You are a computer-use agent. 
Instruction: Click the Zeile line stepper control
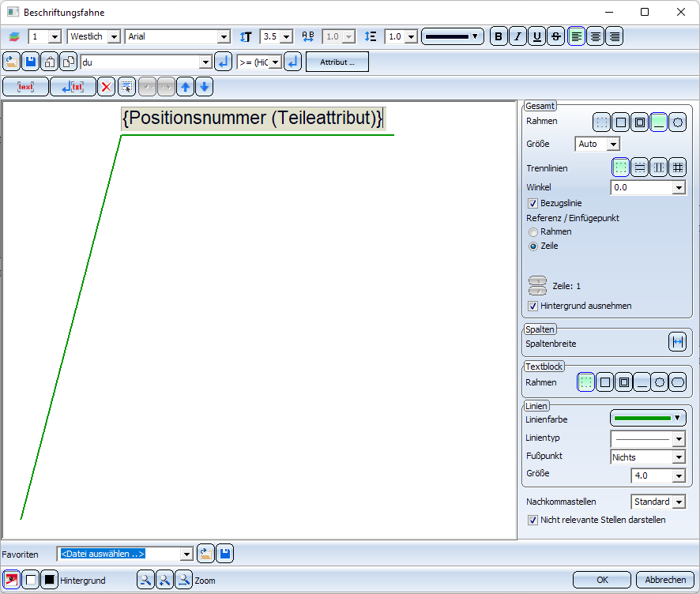537,286
